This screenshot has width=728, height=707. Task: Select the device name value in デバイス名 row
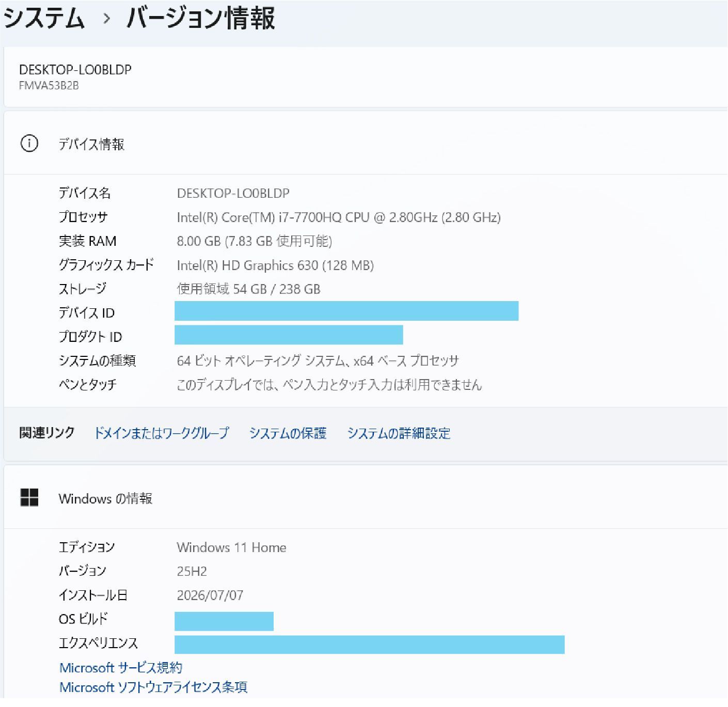233,193
